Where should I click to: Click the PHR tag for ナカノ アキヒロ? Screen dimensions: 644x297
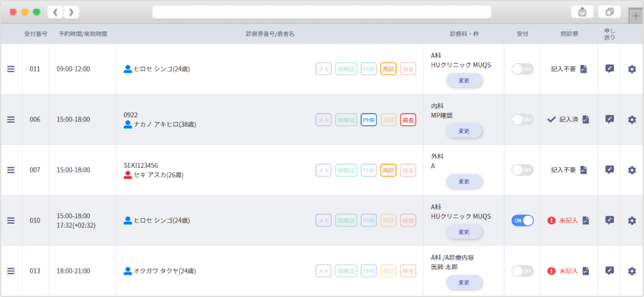coord(368,120)
